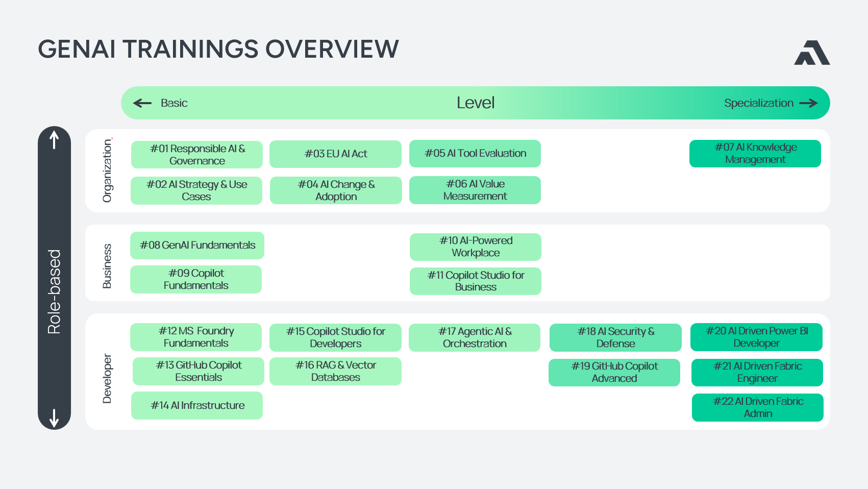The image size is (868, 489).
Task: Select the #03 EU AI Act box
Action: click(335, 154)
